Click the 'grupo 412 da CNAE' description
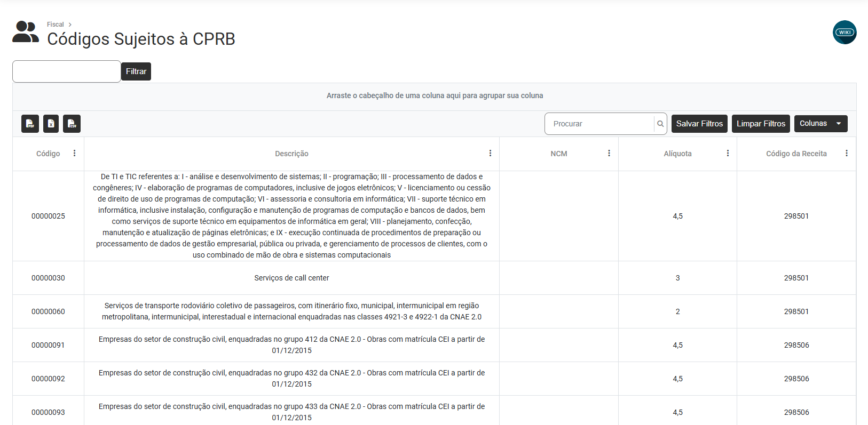This screenshot has height=425, width=868. [x=291, y=345]
